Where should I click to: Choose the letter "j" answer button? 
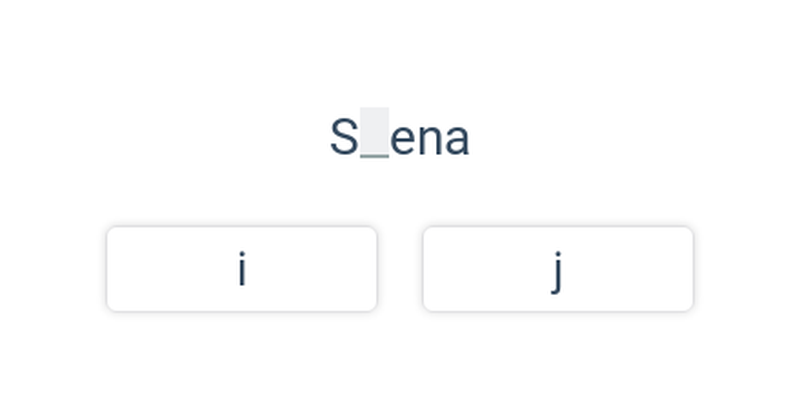tap(558, 269)
